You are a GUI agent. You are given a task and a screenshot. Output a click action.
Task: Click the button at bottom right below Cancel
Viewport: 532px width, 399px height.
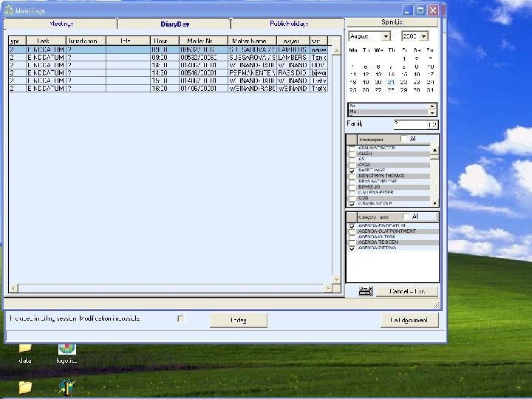[409, 320]
